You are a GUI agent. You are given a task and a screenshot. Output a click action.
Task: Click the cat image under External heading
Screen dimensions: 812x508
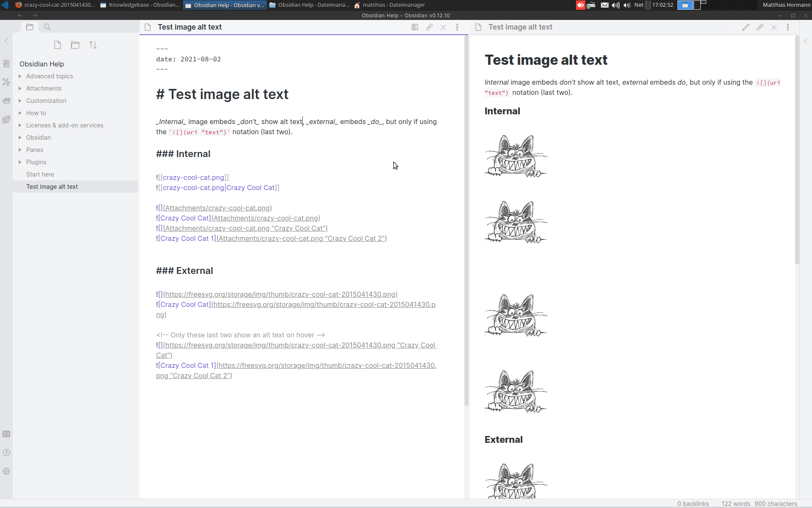point(516,481)
